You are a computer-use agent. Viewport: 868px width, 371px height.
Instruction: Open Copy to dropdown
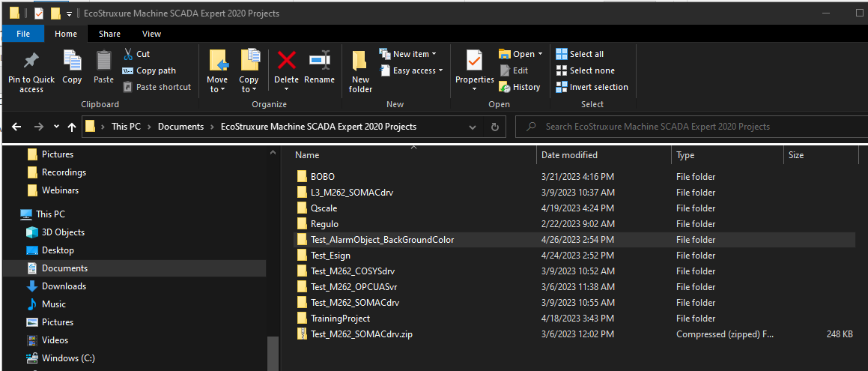coord(249,85)
